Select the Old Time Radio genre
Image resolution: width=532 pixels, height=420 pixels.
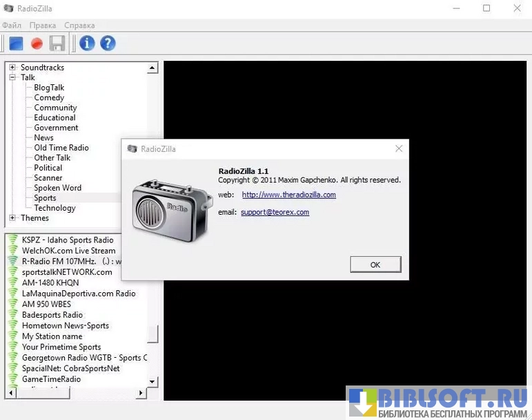(x=61, y=148)
